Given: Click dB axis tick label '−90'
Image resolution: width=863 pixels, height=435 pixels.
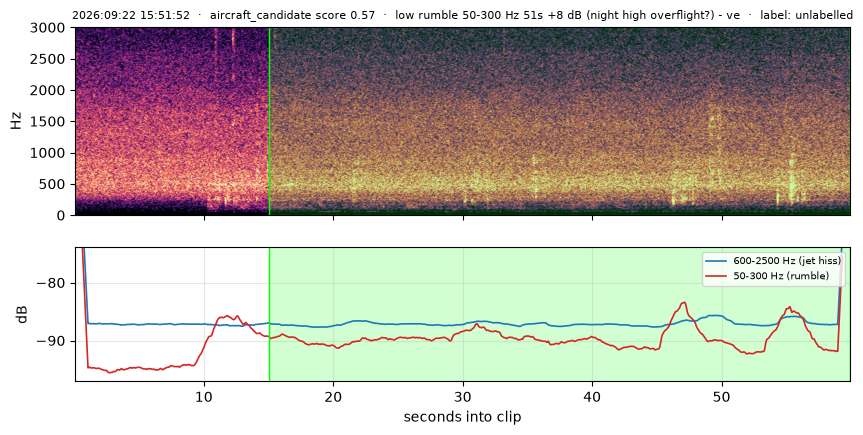Looking at the screenshot, I should (51, 341).
